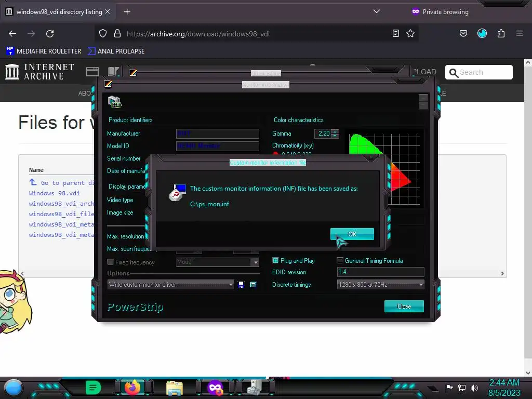
Task: Click the network tray icon
Action: tap(462, 388)
